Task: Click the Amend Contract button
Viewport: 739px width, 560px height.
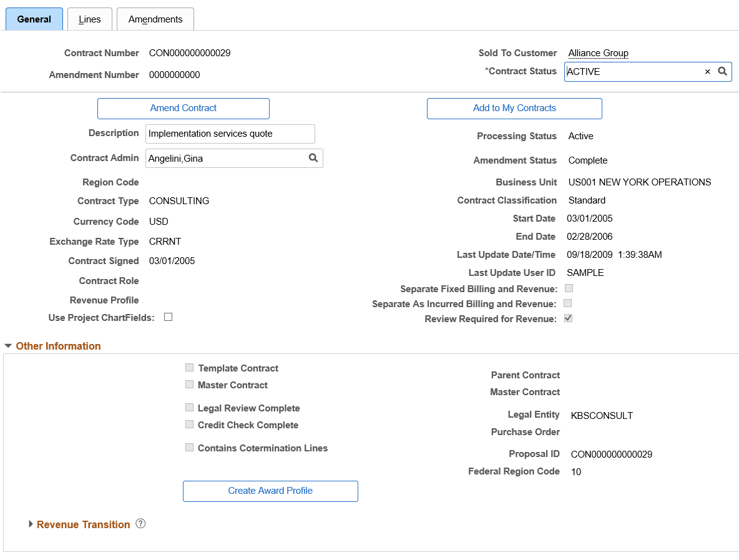Action: [x=183, y=108]
